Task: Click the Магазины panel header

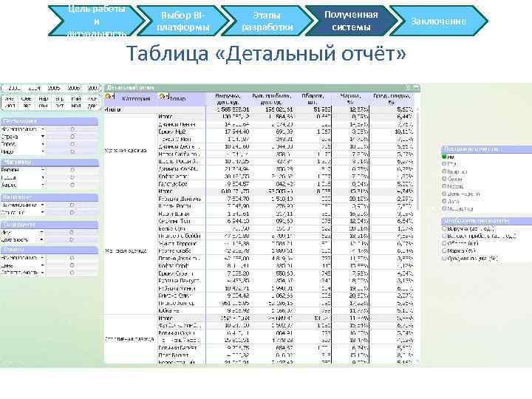Action: tap(50, 162)
